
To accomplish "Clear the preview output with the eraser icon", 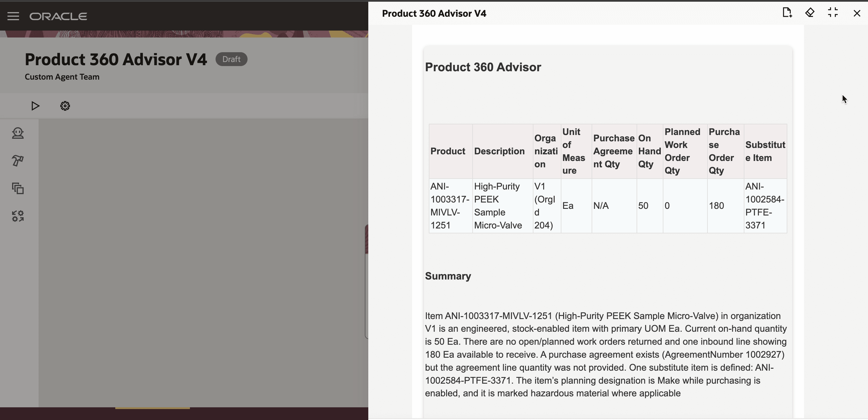I will [x=810, y=13].
